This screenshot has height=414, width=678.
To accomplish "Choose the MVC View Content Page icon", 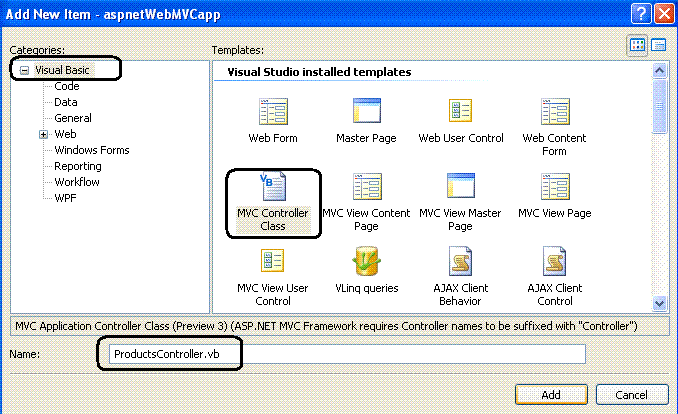I will pyautogui.click(x=367, y=186).
